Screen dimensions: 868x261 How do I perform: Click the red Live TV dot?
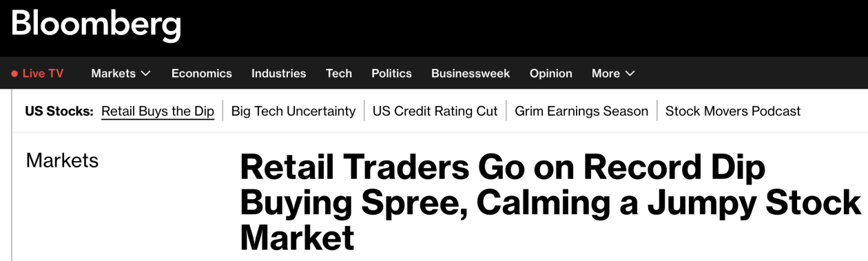point(14,74)
